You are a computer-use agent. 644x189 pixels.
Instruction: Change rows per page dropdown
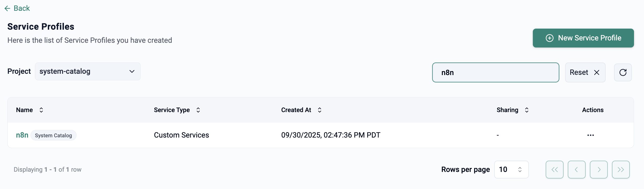(x=511, y=170)
